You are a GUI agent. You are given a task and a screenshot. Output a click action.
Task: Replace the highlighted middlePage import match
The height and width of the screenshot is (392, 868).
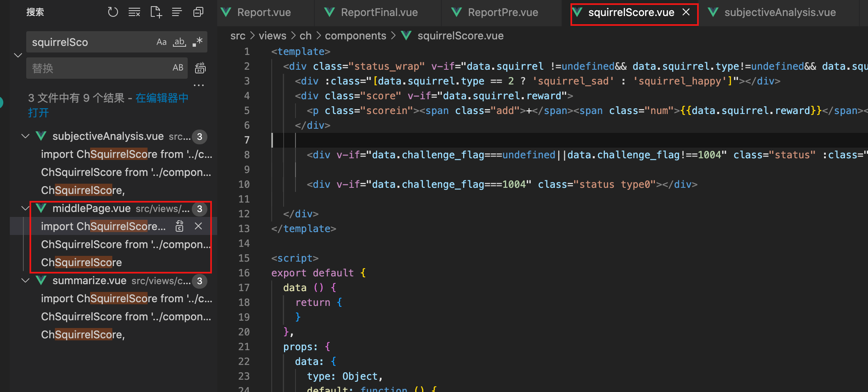coord(180,226)
